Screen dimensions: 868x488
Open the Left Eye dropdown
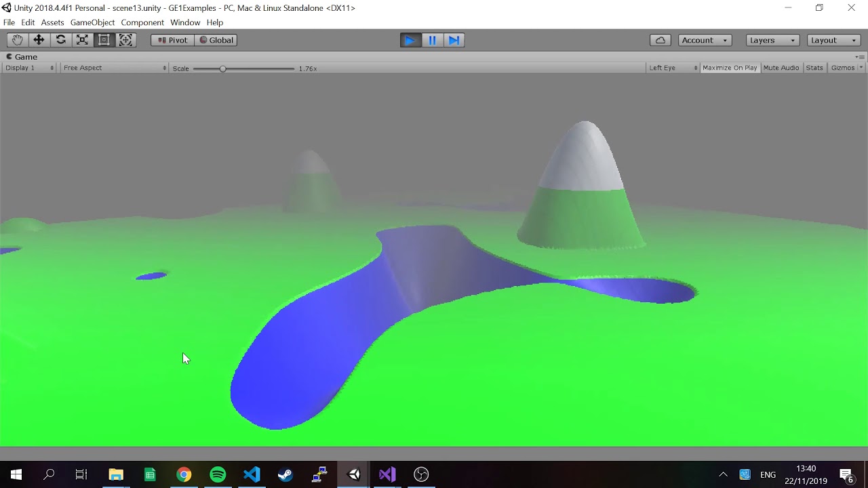[673, 68]
